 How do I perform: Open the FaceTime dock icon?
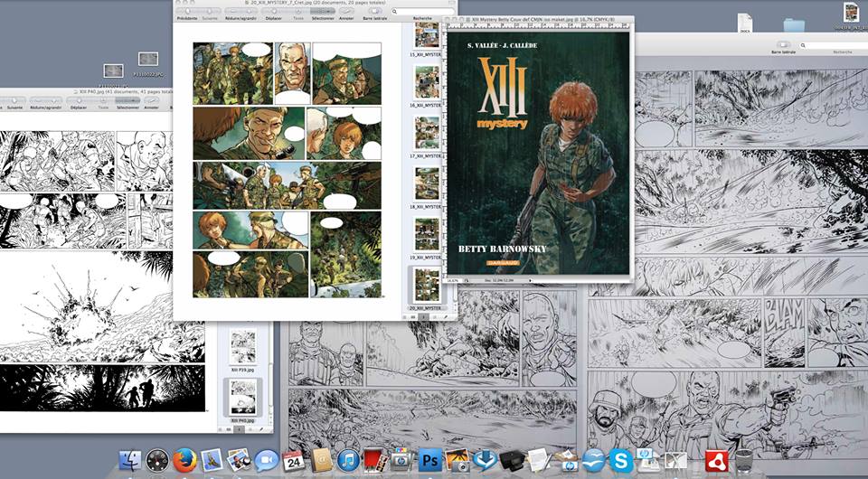click(267, 460)
